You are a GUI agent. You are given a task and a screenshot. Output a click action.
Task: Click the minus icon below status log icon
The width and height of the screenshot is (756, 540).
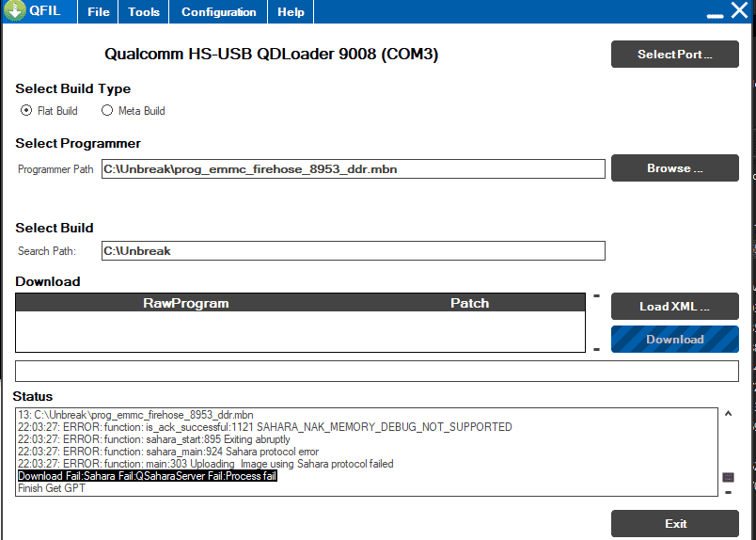[x=728, y=492]
